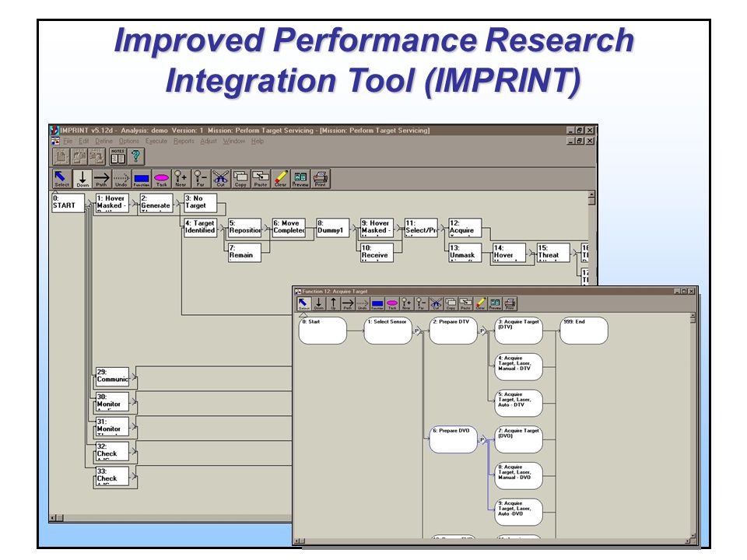Open the Adjust menu
This screenshot has width=747, height=560.
coord(209,141)
